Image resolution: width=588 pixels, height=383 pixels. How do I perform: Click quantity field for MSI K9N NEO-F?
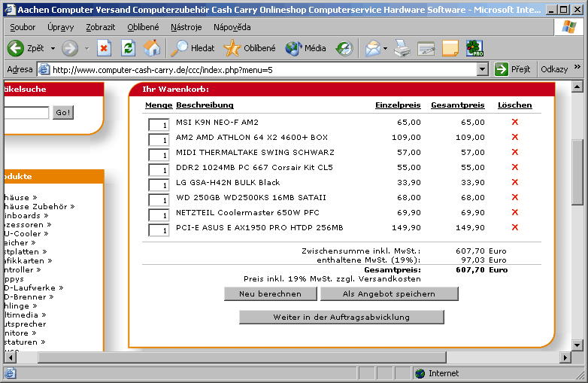coord(159,125)
